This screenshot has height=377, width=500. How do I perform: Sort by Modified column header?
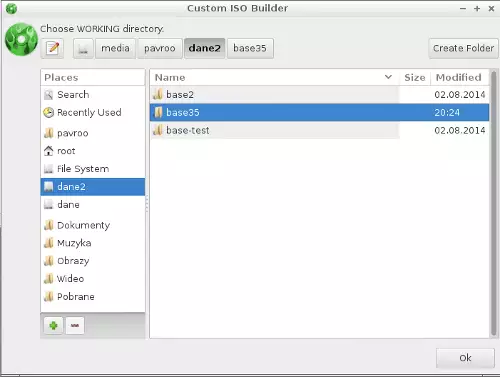459,78
